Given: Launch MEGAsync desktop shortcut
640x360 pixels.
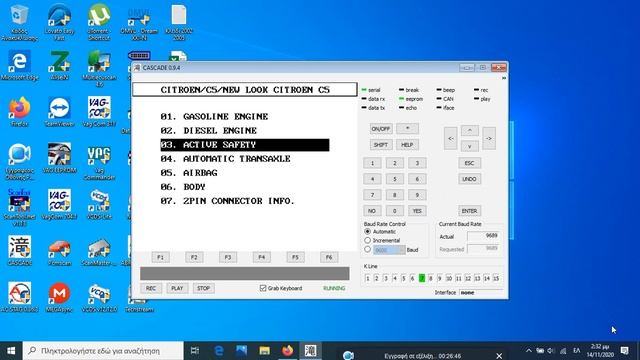Looking at the screenshot, I should [x=59, y=297].
